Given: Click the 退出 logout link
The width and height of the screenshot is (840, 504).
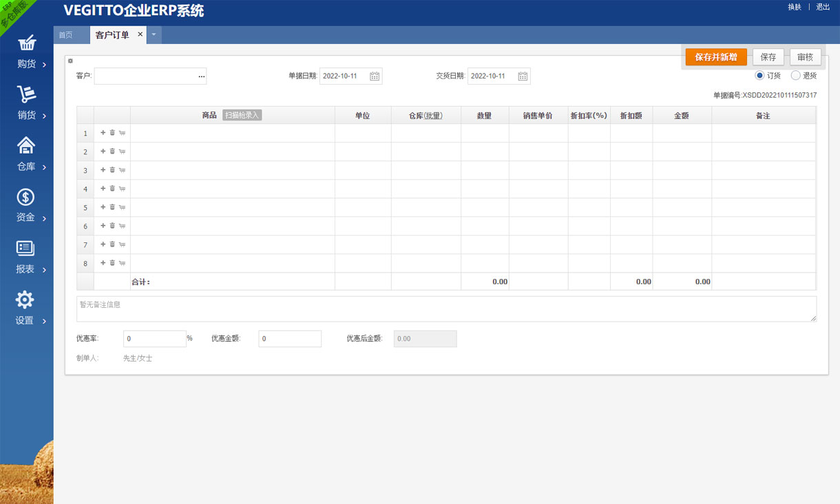Looking at the screenshot, I should click(823, 7).
